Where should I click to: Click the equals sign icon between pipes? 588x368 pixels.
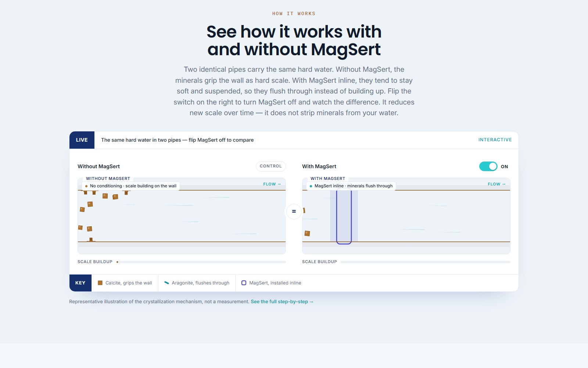pos(294,211)
